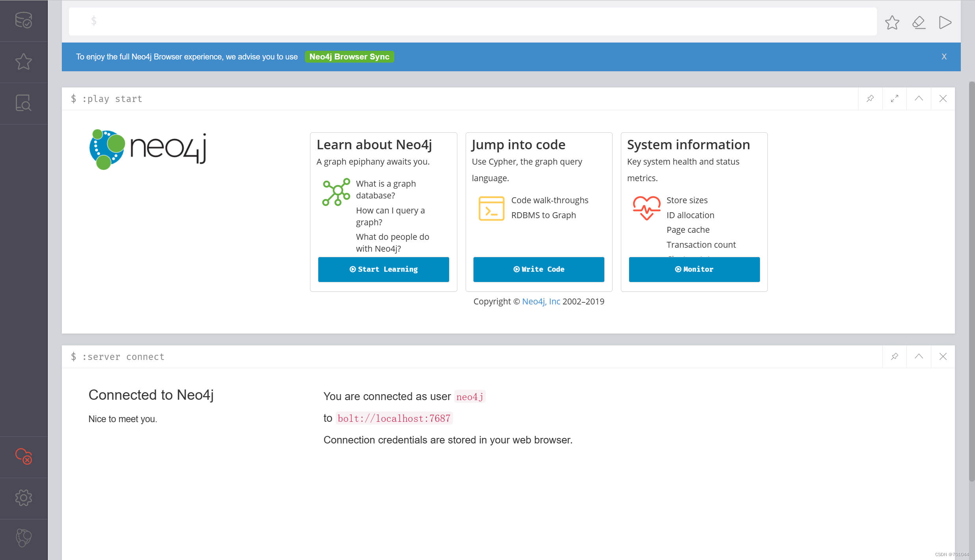Open the Database Information sidebar icon
Viewport: 975px width, 560px height.
point(24,20)
